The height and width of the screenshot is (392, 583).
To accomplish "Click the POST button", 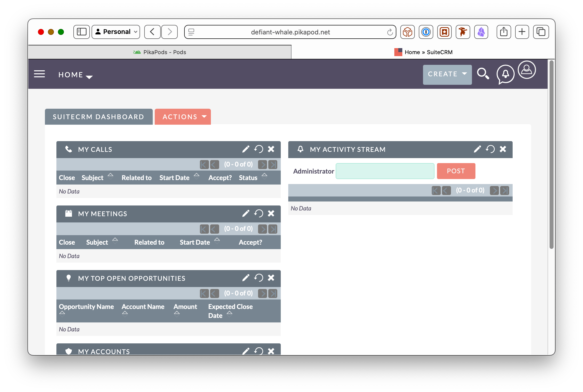I will click(456, 171).
